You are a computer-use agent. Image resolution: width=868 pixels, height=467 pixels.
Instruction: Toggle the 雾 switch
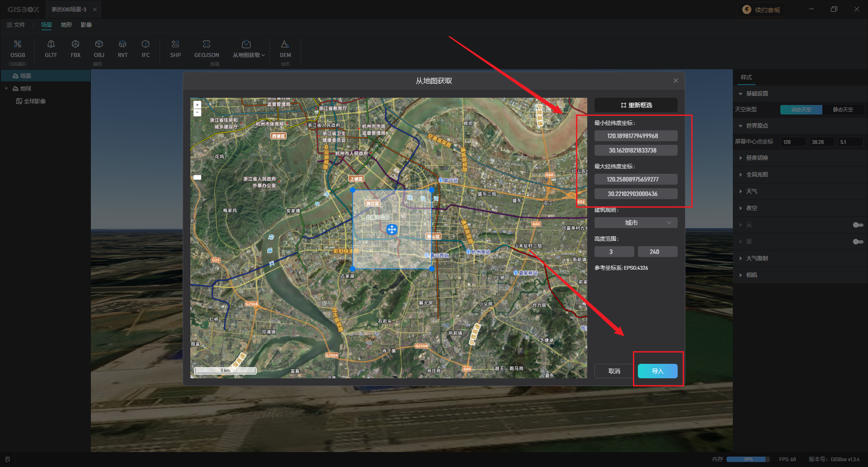click(x=858, y=242)
